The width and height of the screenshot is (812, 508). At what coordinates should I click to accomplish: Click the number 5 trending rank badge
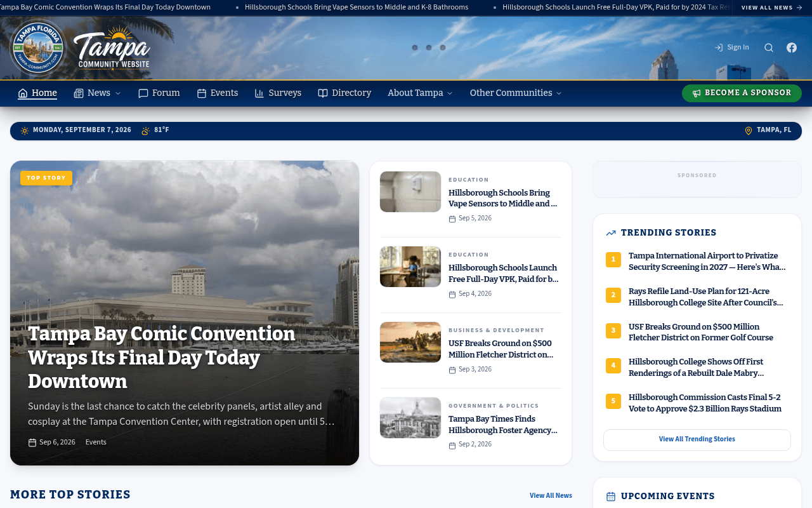tap(613, 402)
